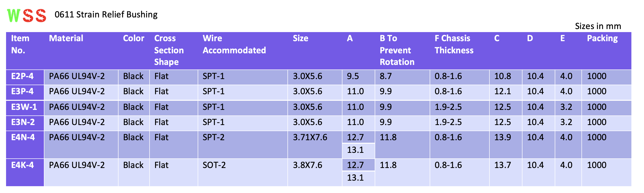Viewport: 644px width, 193px height.
Task: Select the E4K-4 item cell
Action: (x=22, y=165)
